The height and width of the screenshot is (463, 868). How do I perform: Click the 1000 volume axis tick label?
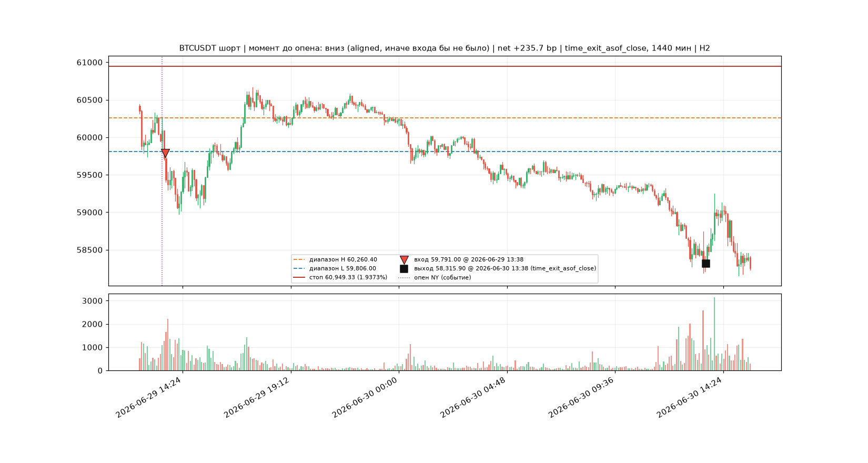click(x=93, y=347)
